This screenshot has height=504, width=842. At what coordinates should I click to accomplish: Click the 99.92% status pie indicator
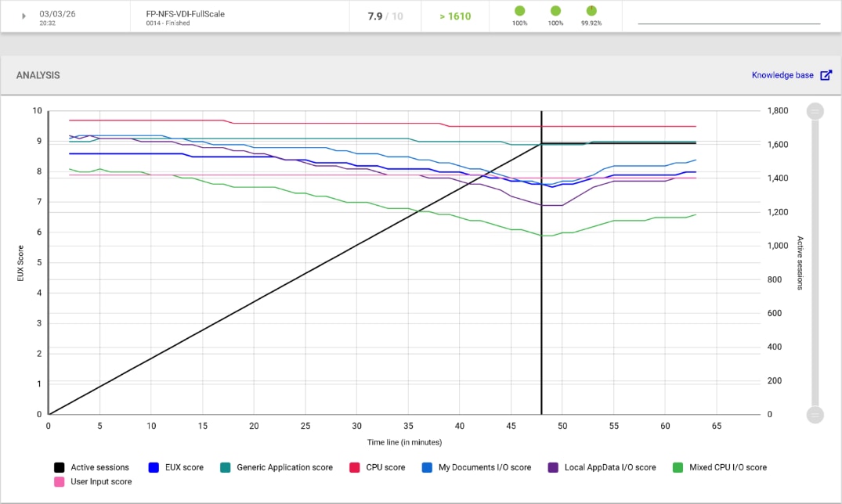(591, 11)
